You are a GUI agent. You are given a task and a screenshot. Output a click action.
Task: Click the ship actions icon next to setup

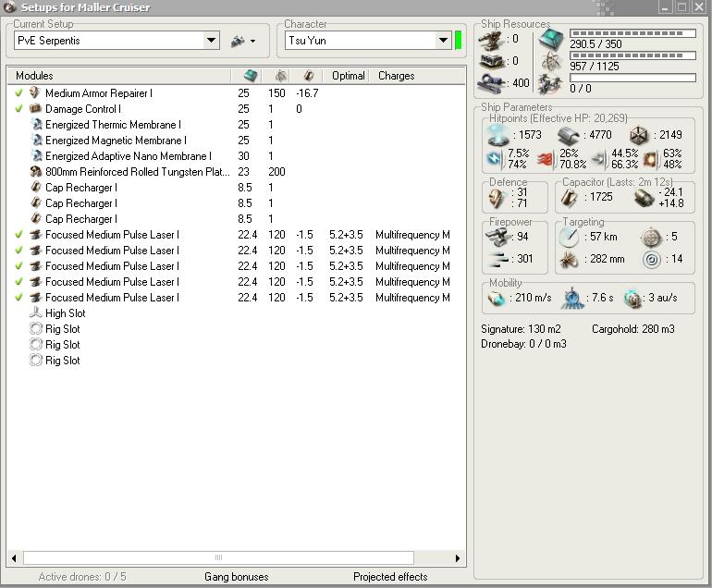[238, 41]
